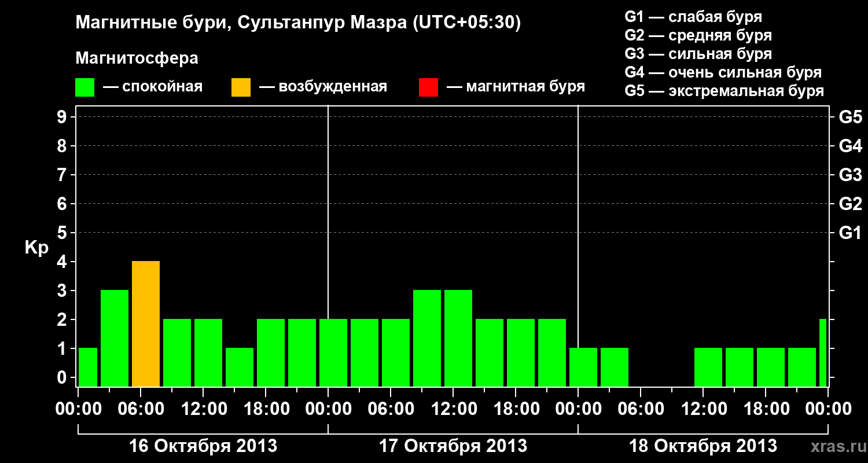Viewport: 868px width, 463px height.
Task: Click the 'G4' right axis label
Action: [x=850, y=146]
